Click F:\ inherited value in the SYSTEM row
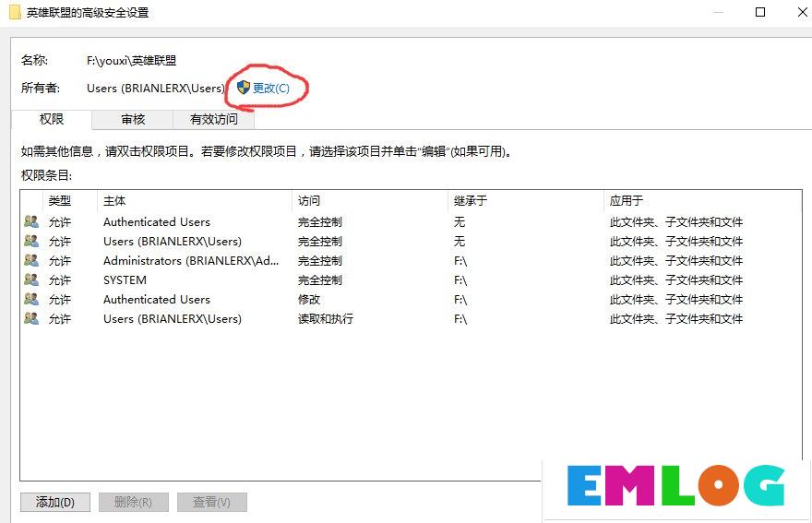Viewport: 812px width, 523px height. [460, 280]
